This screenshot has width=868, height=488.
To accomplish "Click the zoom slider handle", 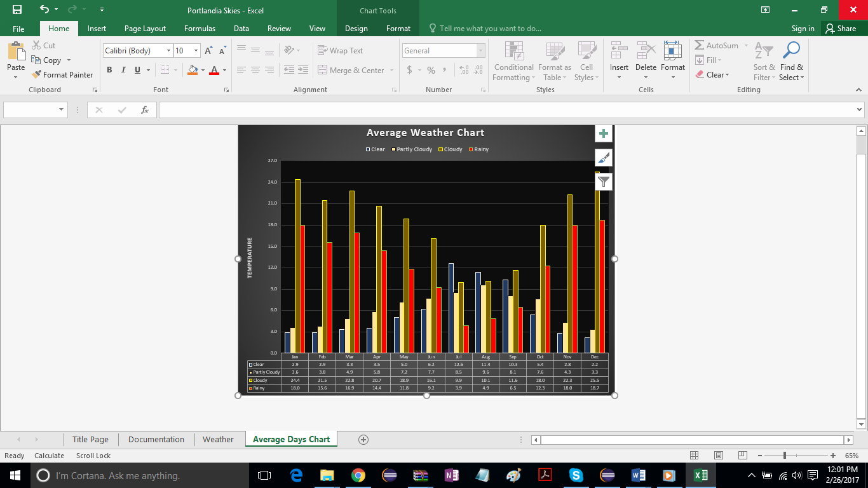I will click(785, 456).
